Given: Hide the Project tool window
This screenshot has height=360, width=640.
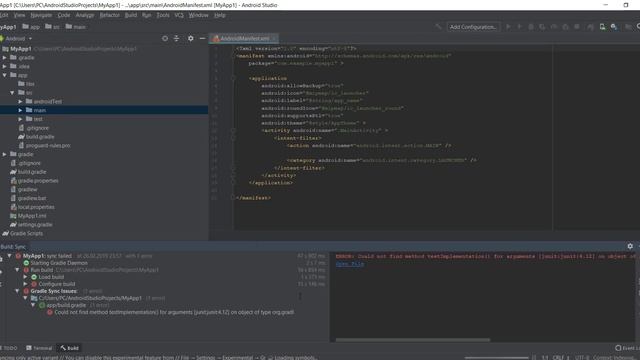Looking at the screenshot, I should click(202, 38).
